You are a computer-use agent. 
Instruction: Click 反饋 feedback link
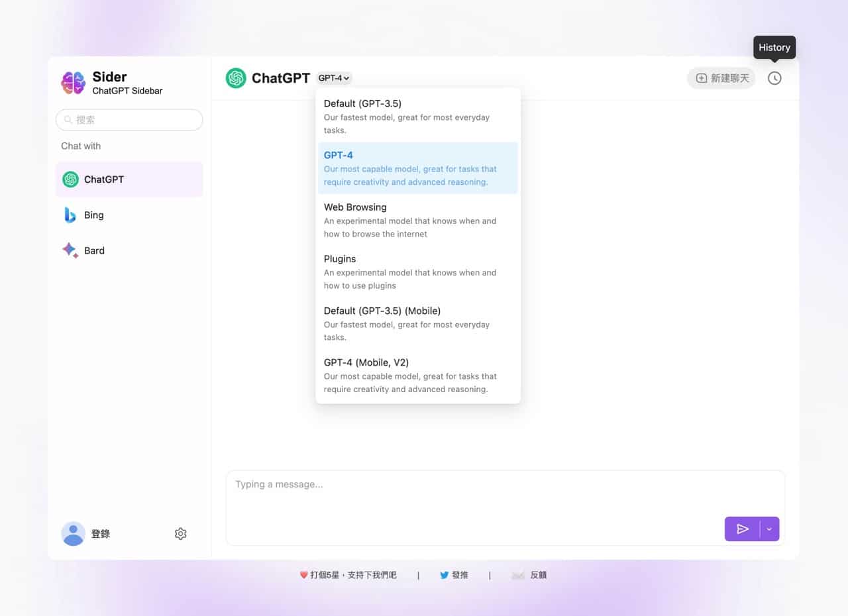[539, 575]
